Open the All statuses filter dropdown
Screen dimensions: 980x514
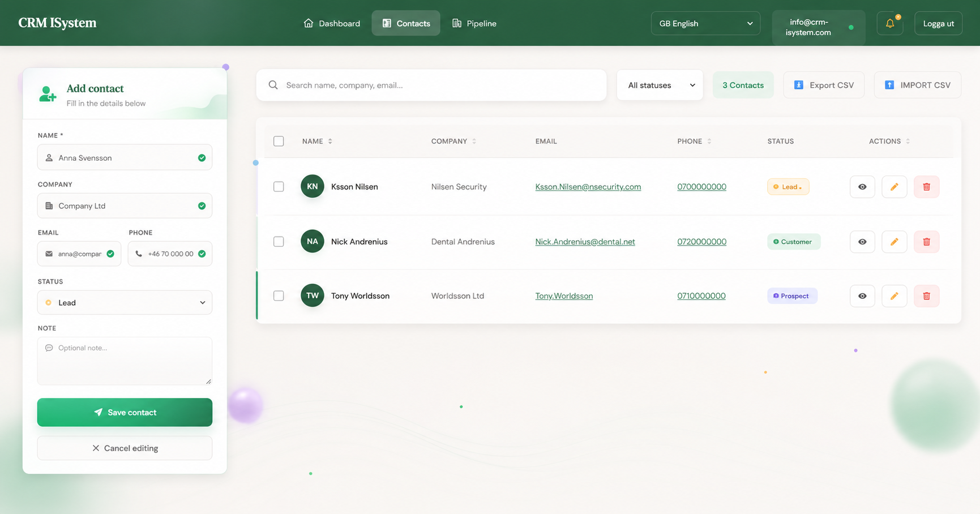click(x=660, y=85)
